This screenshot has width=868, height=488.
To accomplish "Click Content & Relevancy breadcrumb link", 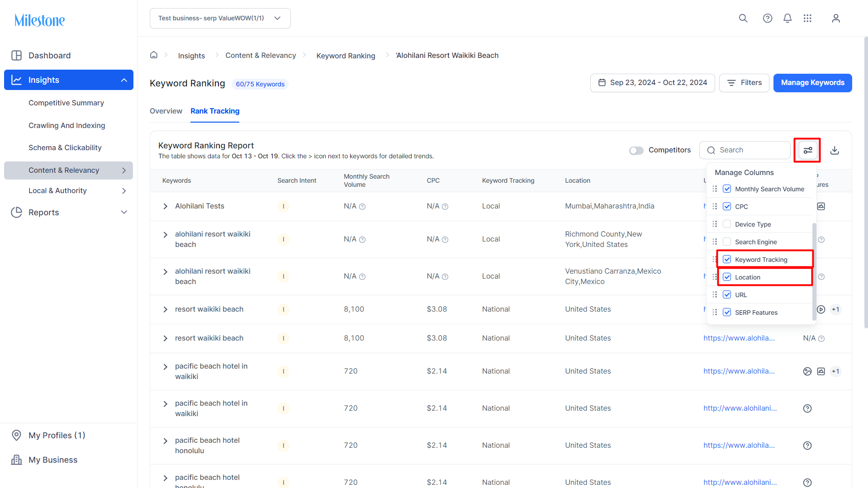I will [261, 55].
